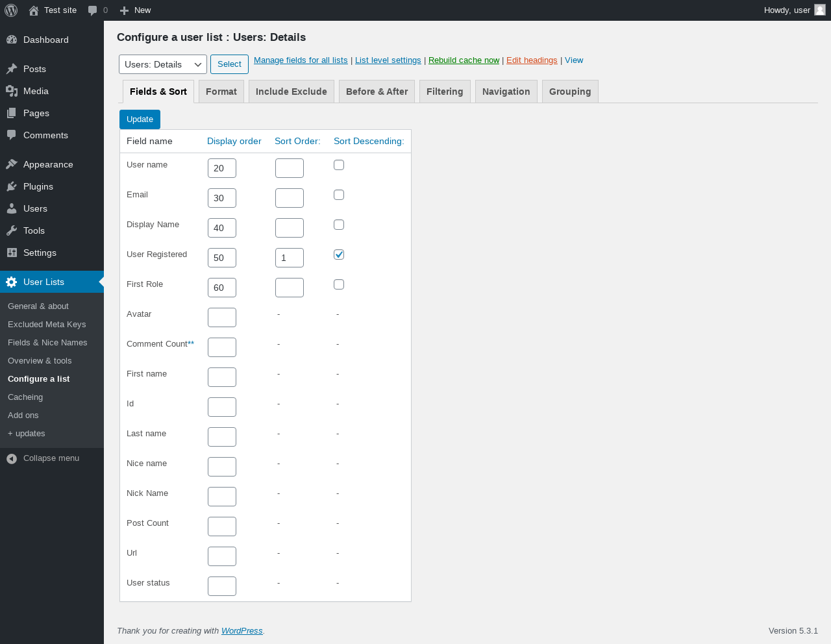Click the Test site home icon

point(34,10)
